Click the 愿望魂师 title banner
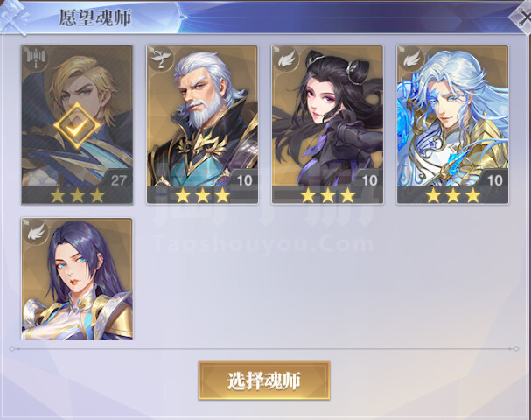Viewport: 531px width, 420px height. 95,17
